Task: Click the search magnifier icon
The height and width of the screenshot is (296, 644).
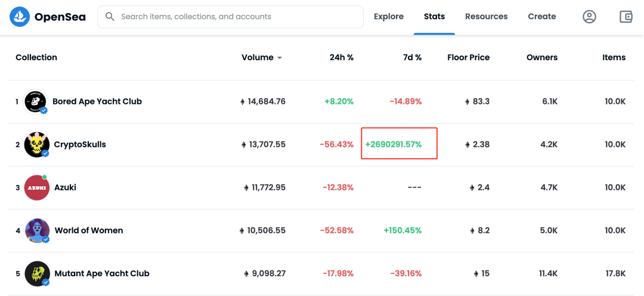Action: [x=110, y=17]
